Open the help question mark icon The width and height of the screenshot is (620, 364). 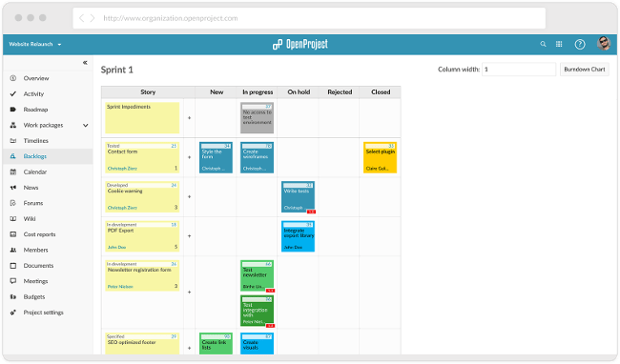pyautogui.click(x=580, y=44)
